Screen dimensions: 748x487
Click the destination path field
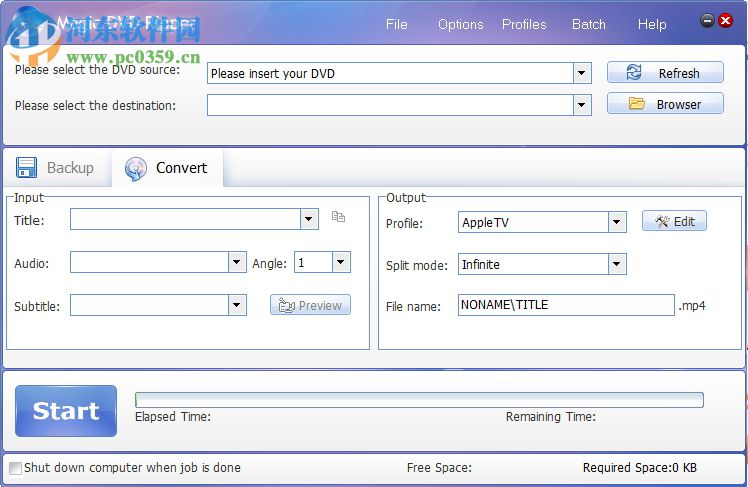[x=391, y=105]
